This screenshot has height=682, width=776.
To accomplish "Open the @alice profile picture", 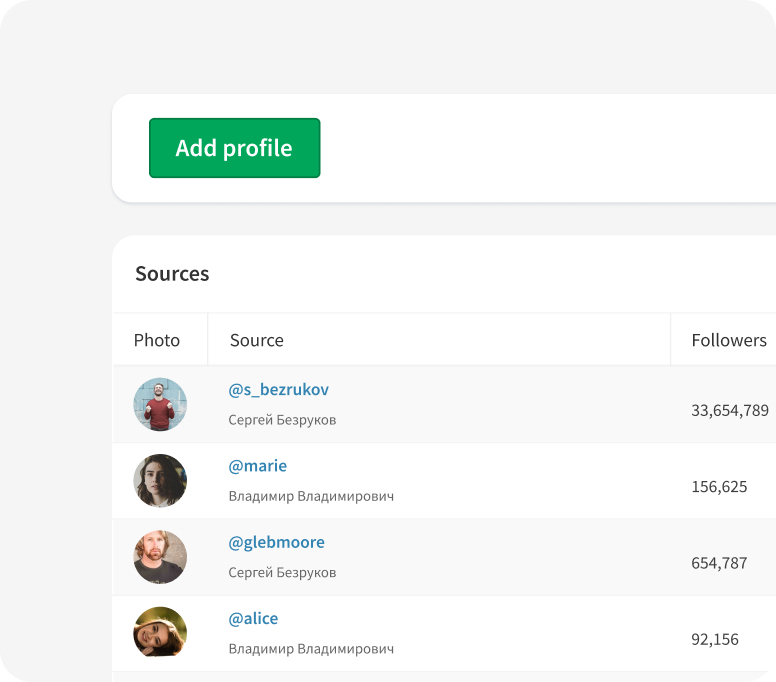I will click(x=160, y=632).
